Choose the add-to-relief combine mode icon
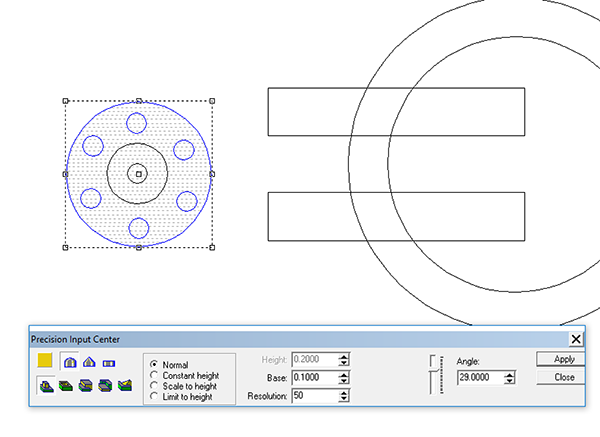Screen dimensions: 600x437 pyautogui.click(x=46, y=386)
